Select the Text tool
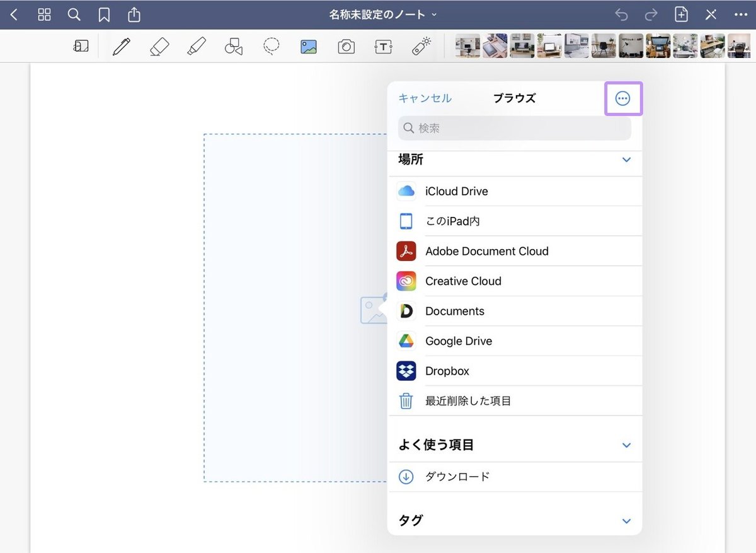This screenshot has height=553, width=756. point(383,46)
